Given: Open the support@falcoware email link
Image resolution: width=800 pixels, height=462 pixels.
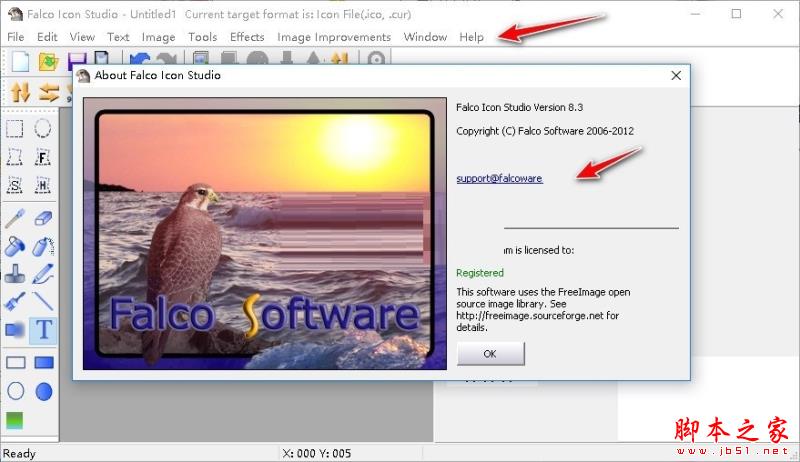Looking at the screenshot, I should click(x=499, y=178).
